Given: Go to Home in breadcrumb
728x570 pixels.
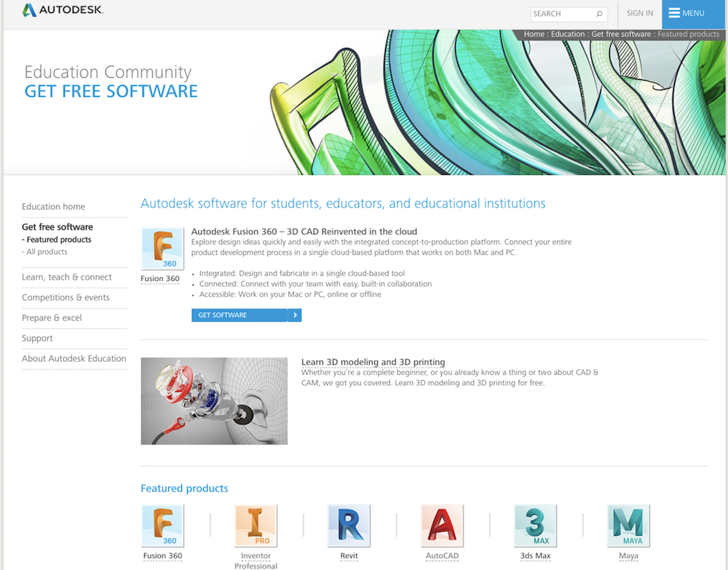Looking at the screenshot, I should 534,34.
